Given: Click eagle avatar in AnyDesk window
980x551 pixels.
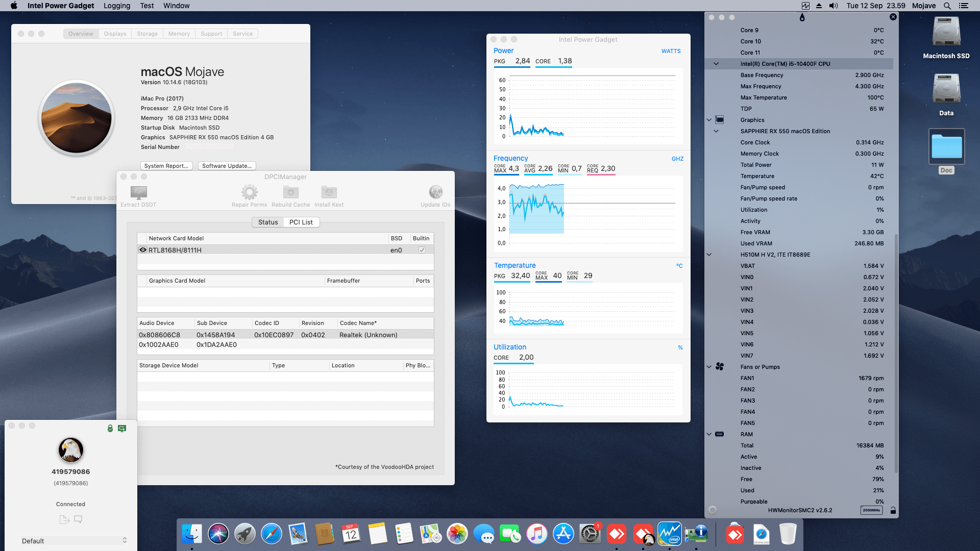Looking at the screenshot, I should [71, 450].
